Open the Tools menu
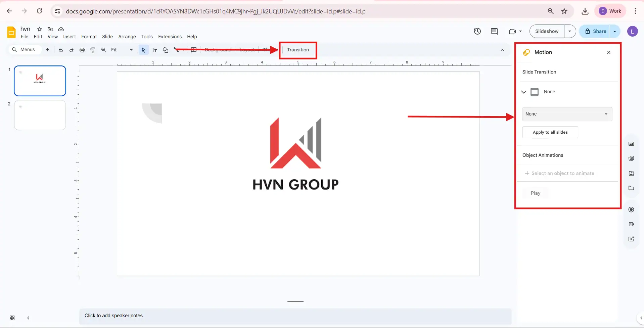644x328 pixels. click(x=147, y=37)
